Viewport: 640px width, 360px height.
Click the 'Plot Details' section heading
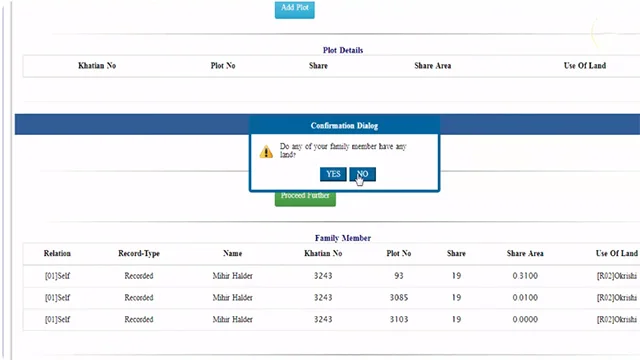343,50
